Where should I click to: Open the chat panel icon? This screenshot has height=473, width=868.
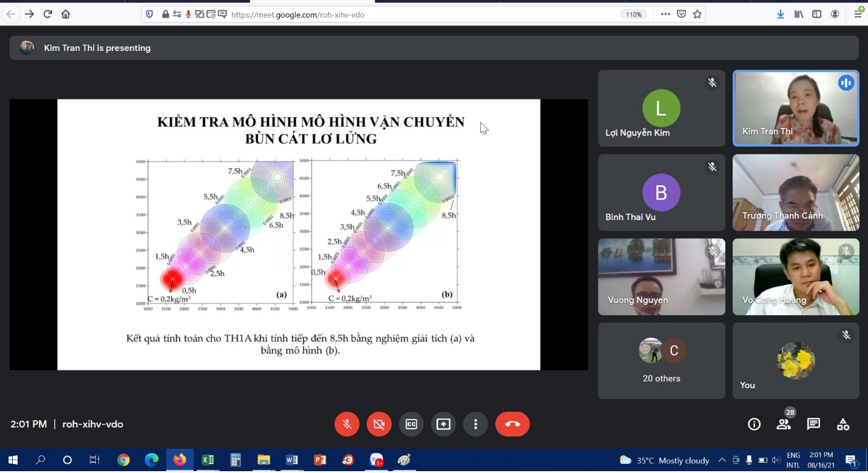click(813, 424)
